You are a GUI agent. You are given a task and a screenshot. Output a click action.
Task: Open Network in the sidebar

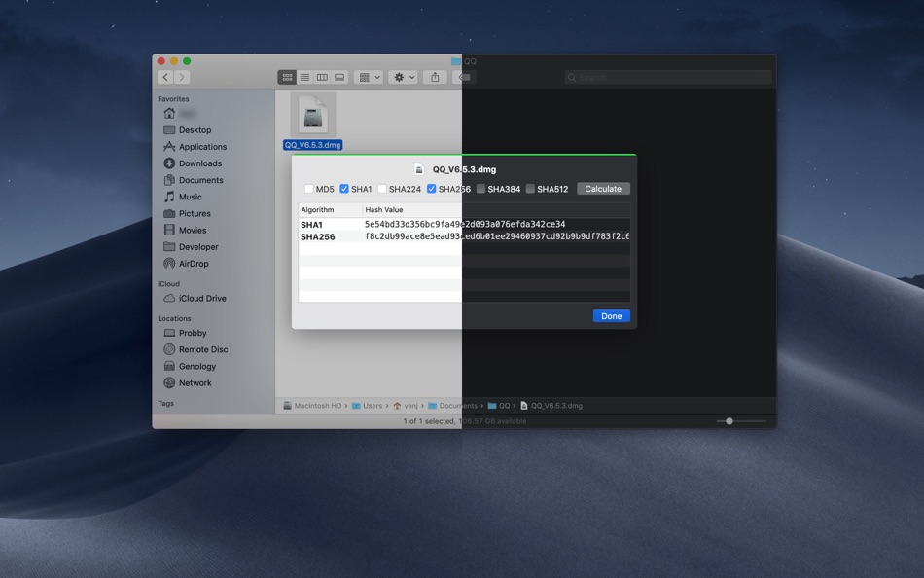click(x=188, y=382)
